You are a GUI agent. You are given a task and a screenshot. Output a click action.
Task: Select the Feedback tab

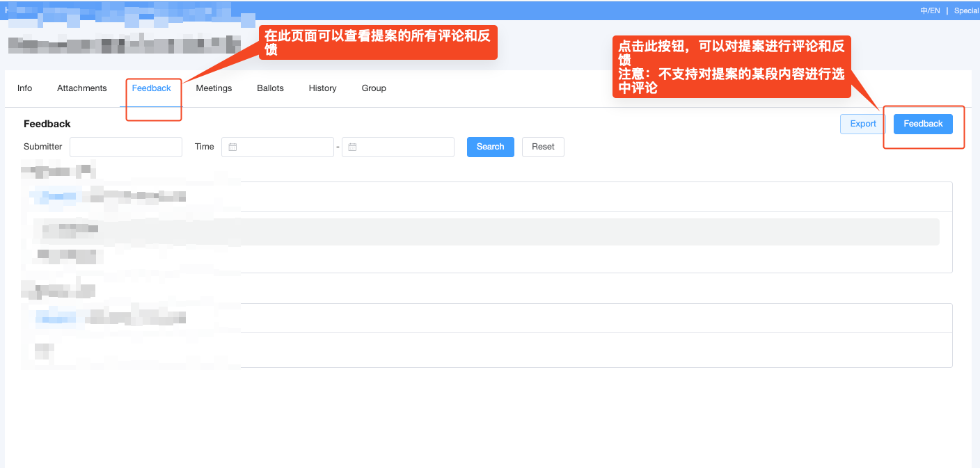152,88
